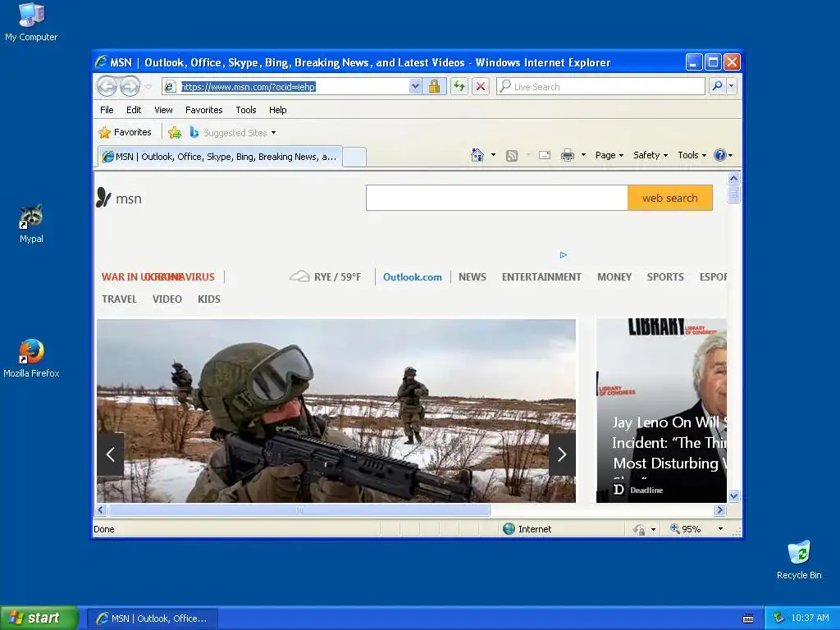Refresh the page with the green arrows
This screenshot has width=840, height=630.
tap(459, 86)
